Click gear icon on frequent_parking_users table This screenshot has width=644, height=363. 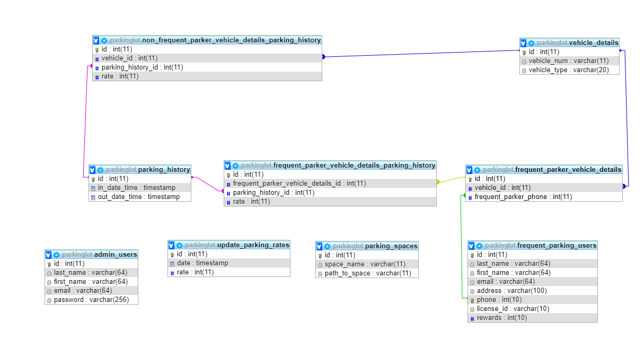coord(479,246)
